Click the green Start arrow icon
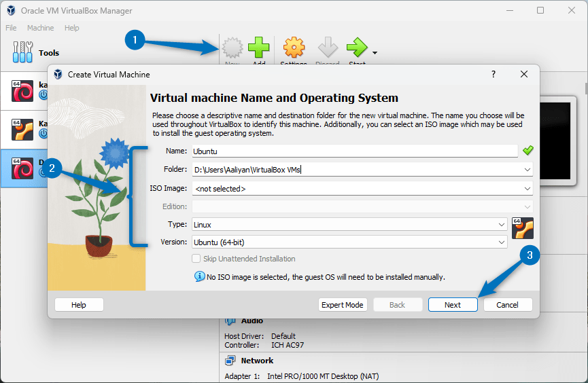This screenshot has width=588, height=383. (357, 48)
